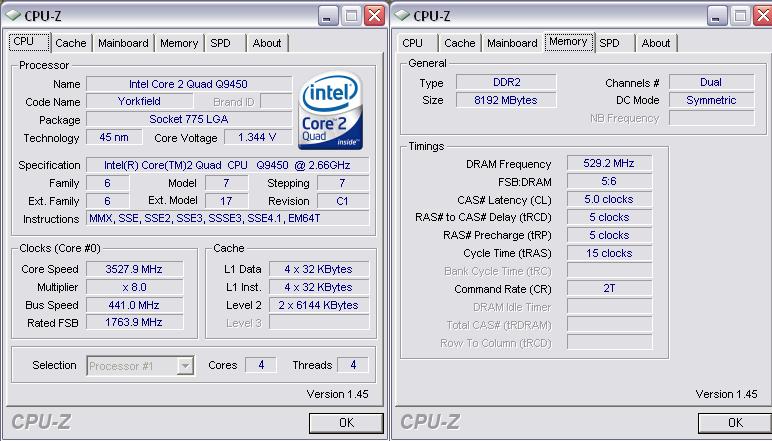Switch to CPU tab in right CPU-Z window
The height and width of the screenshot is (441, 772).
tap(413, 43)
